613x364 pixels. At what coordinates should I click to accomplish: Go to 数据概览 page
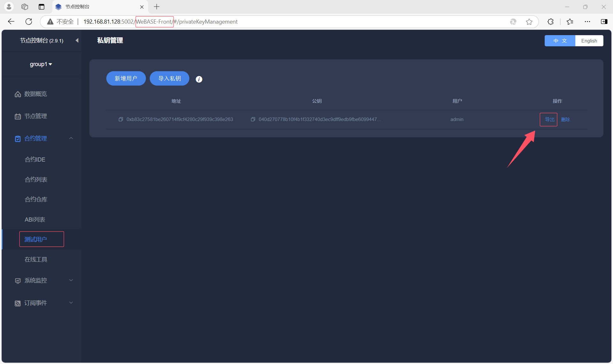[x=35, y=94]
